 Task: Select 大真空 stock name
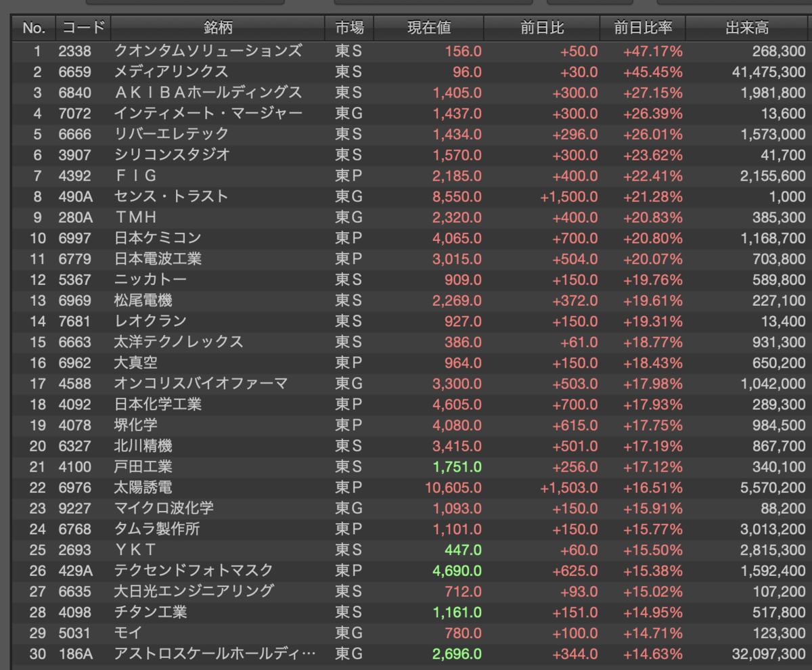136,363
